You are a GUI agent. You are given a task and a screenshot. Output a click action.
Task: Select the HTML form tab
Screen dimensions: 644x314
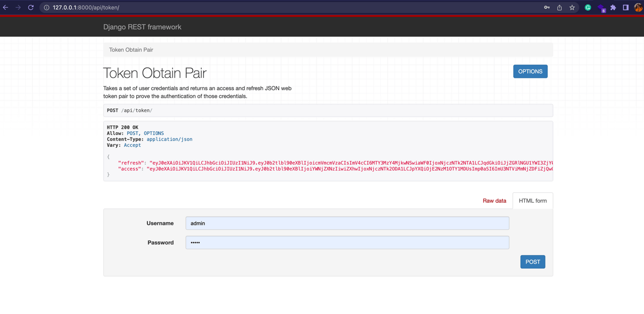533,201
